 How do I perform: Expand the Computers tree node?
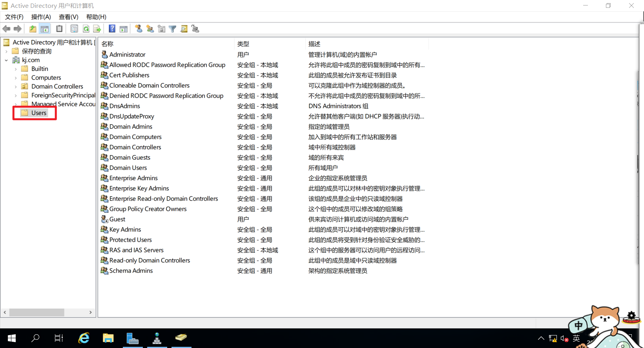16,78
